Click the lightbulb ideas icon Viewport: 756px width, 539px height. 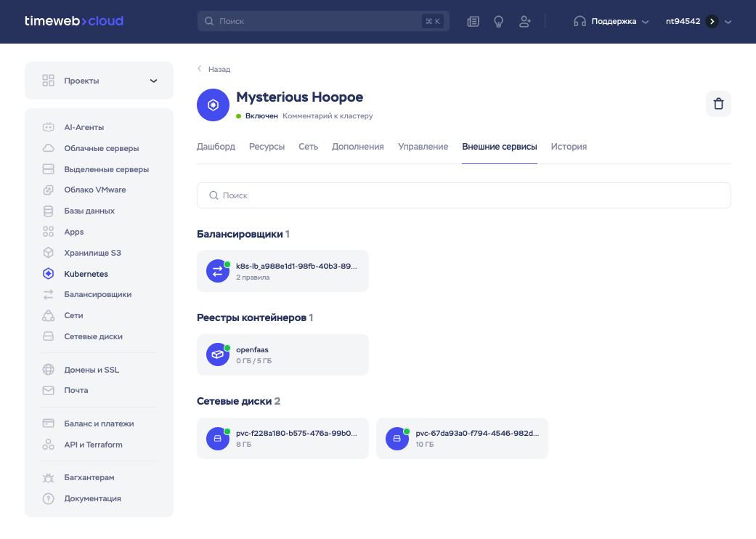click(499, 22)
